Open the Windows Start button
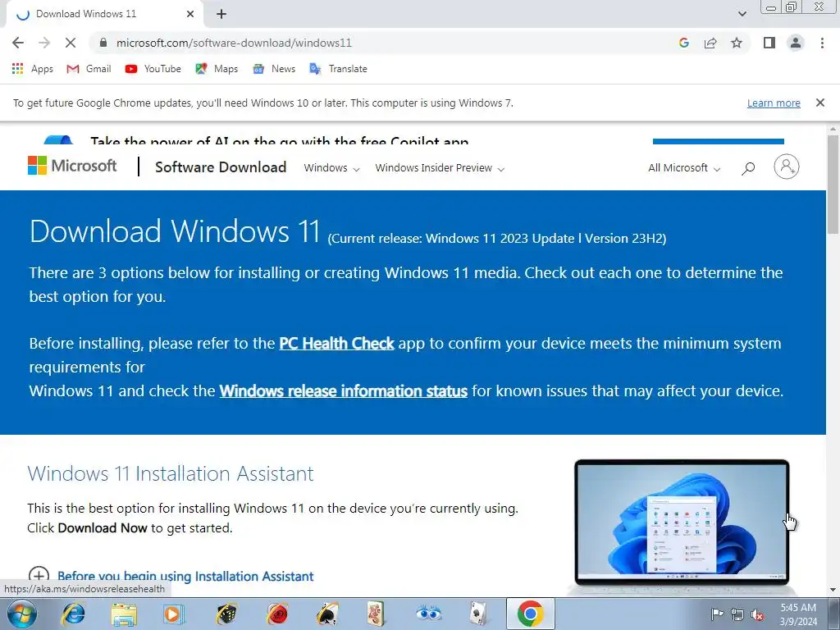Viewport: 840px width, 630px height. pyautogui.click(x=21, y=614)
